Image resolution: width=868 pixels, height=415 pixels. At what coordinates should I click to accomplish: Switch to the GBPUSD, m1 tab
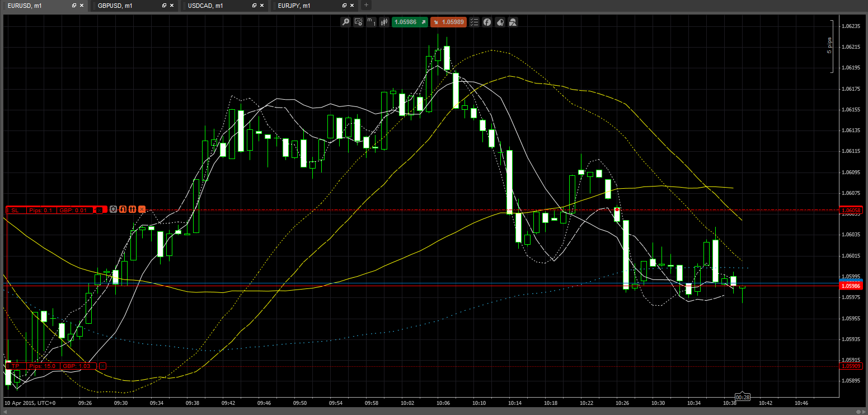click(115, 5)
